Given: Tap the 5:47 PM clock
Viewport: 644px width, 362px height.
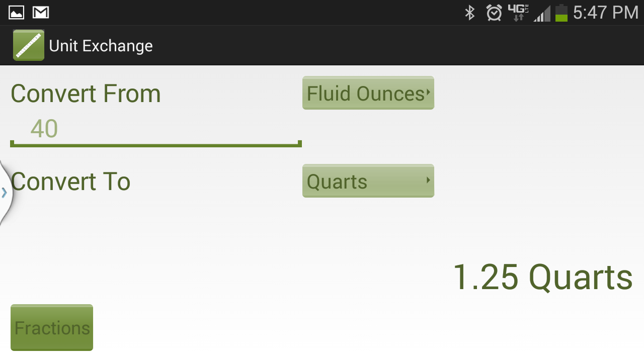Looking at the screenshot, I should pyautogui.click(x=606, y=13).
